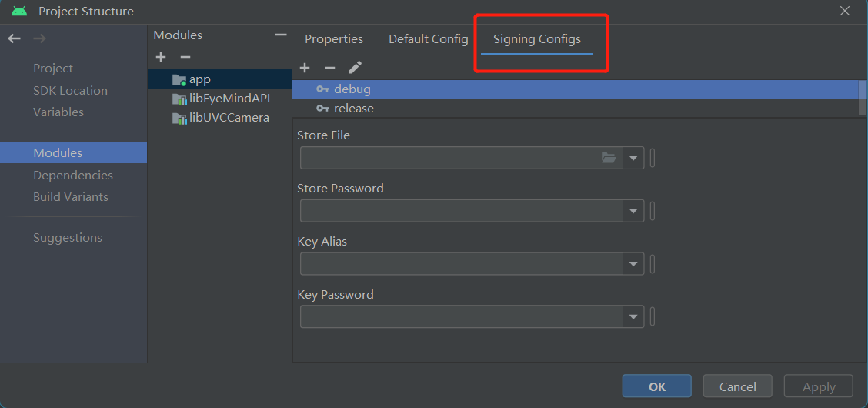Collapse the Modules panel
Screen dimensions: 868x408
tap(280, 35)
